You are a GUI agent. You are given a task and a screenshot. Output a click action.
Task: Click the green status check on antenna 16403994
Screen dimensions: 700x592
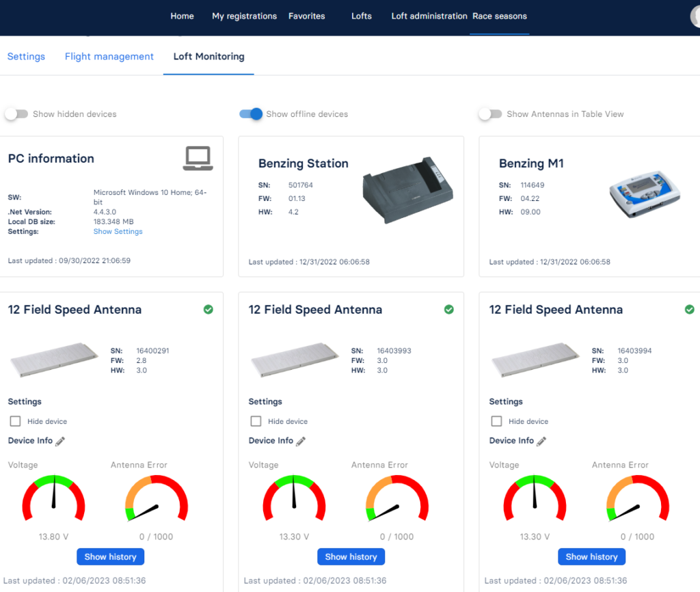pos(690,310)
